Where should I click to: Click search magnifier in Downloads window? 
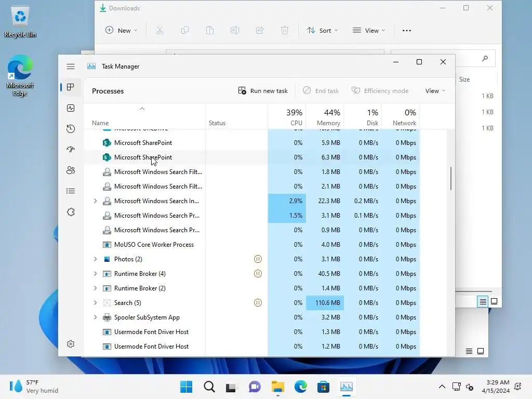485,59
